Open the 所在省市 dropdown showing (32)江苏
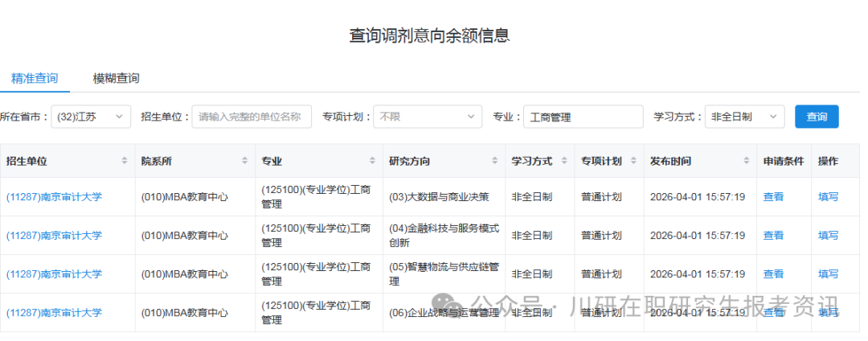Image resolution: width=868 pixels, height=341 pixels. click(x=91, y=117)
